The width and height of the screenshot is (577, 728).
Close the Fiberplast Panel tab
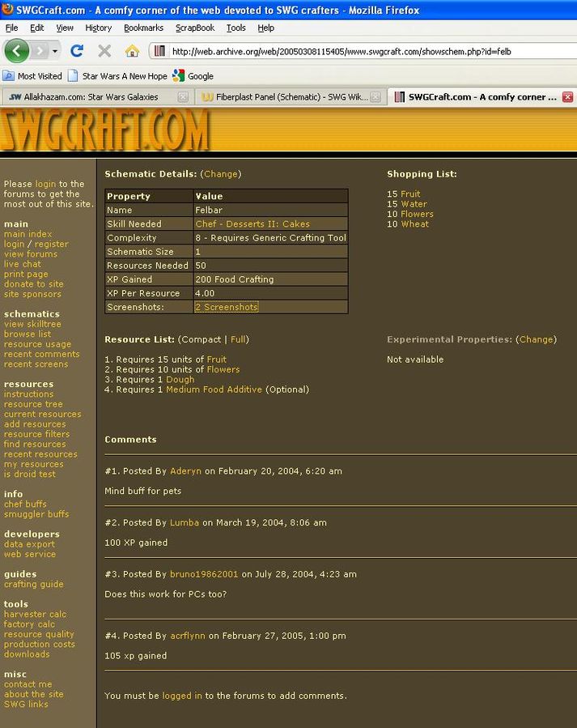(x=377, y=97)
